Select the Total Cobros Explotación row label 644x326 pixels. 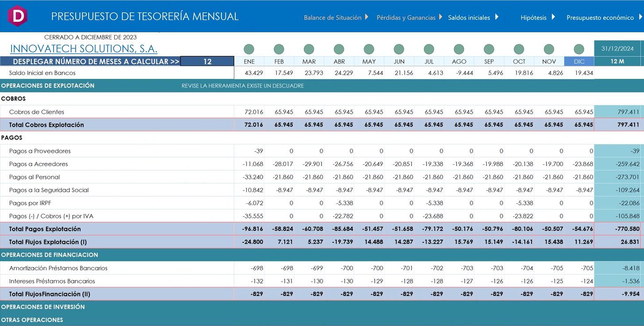(x=47, y=125)
